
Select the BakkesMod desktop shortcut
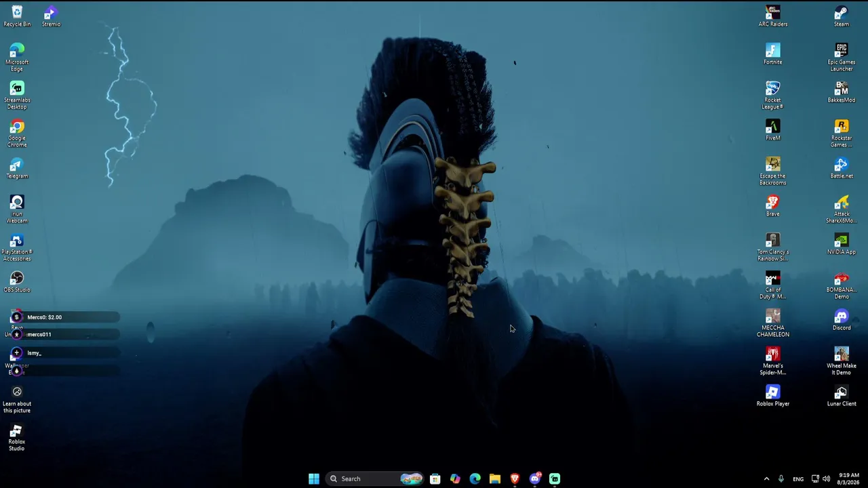pyautogui.click(x=842, y=92)
